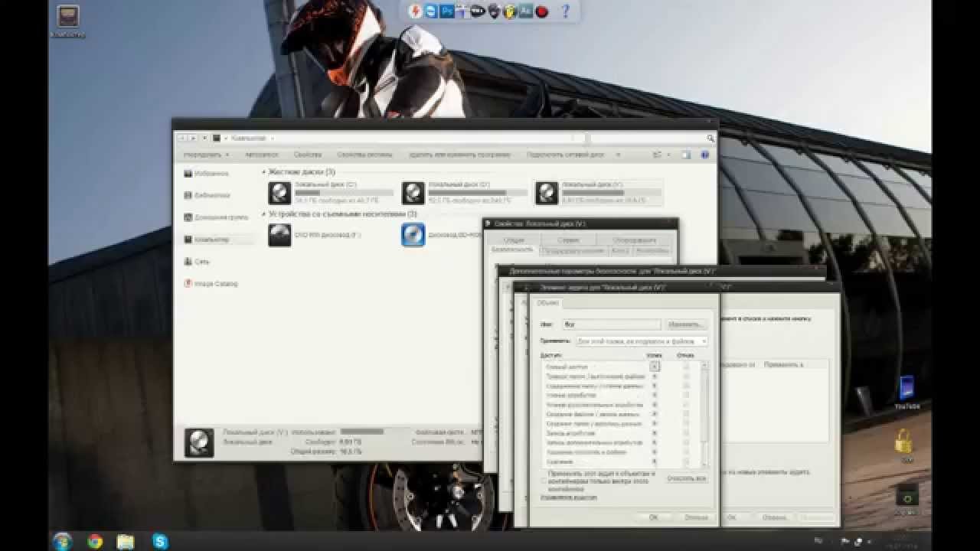The height and width of the screenshot is (551, 980).
Task: Open the Управление аудитом link
Action: click(568, 497)
